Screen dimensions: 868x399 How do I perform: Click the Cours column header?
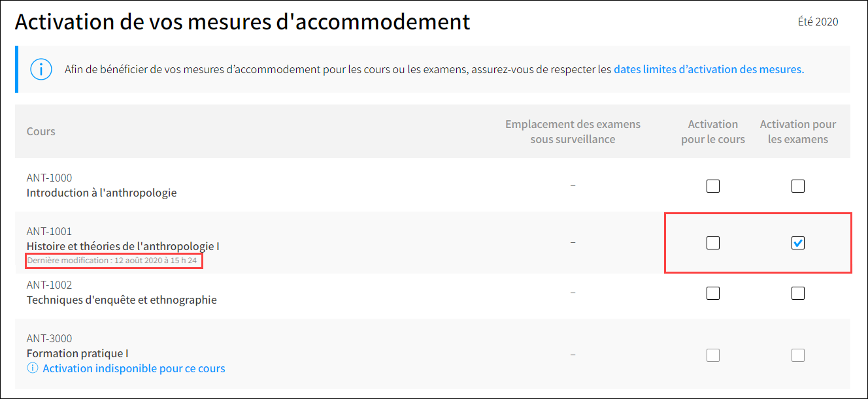[41, 131]
